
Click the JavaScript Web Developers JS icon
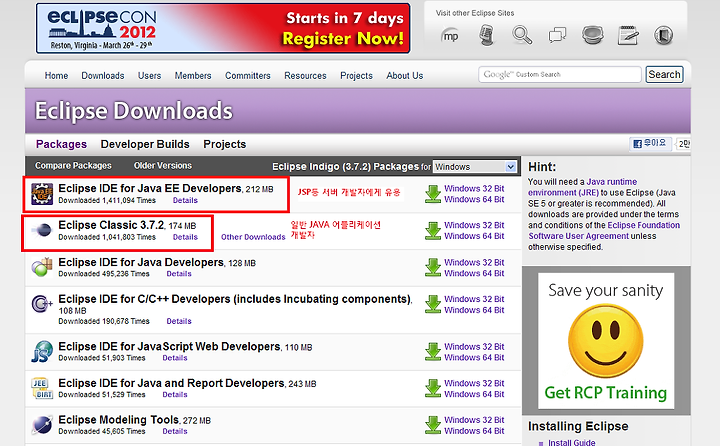42,352
